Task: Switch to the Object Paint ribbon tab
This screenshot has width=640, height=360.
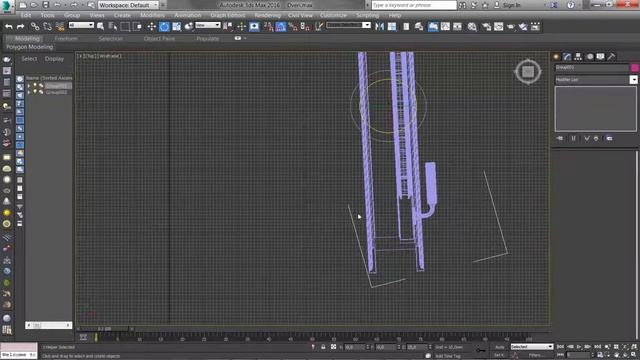Action: pyautogui.click(x=159, y=39)
